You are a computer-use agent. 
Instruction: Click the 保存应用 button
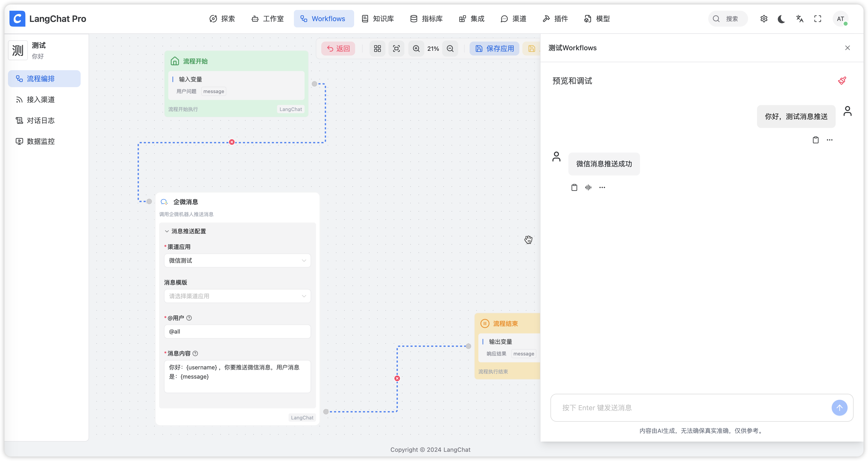click(x=494, y=49)
